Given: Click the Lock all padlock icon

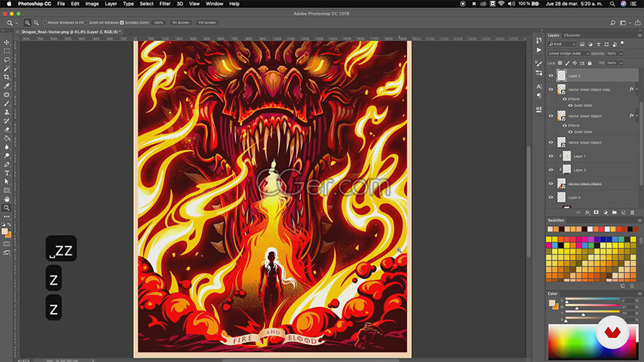Looking at the screenshot, I should click(589, 63).
